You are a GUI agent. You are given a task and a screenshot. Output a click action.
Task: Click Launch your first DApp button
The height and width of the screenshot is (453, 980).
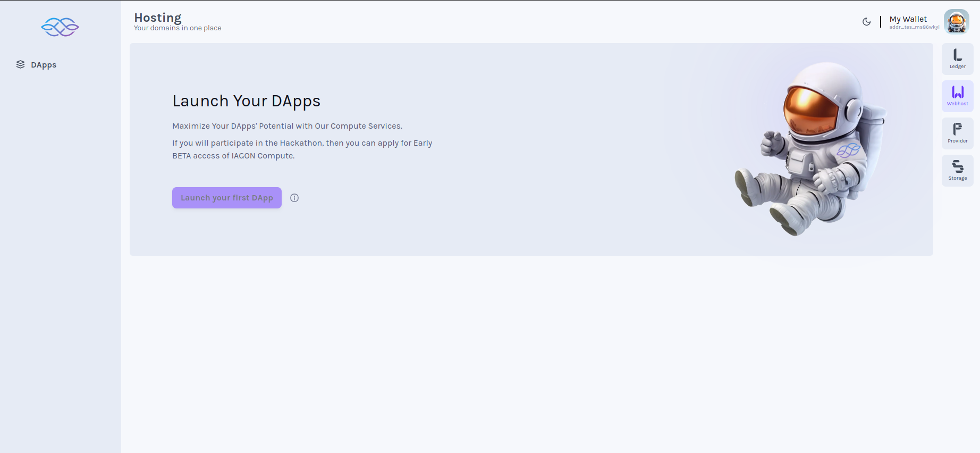(227, 198)
